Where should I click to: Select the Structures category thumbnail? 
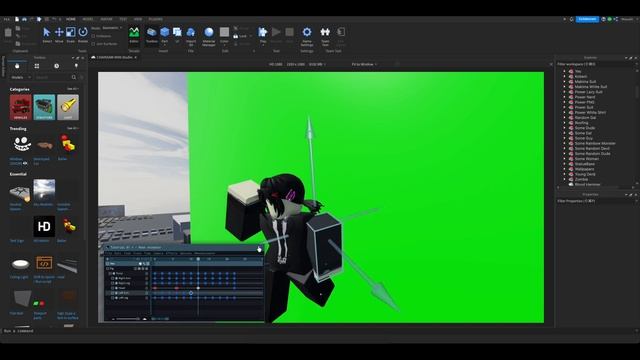44,107
